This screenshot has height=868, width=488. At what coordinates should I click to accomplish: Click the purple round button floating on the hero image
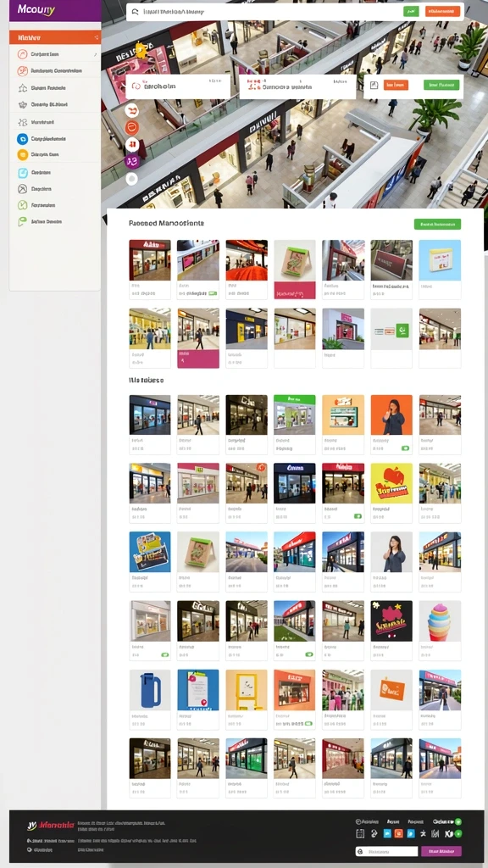(x=131, y=162)
